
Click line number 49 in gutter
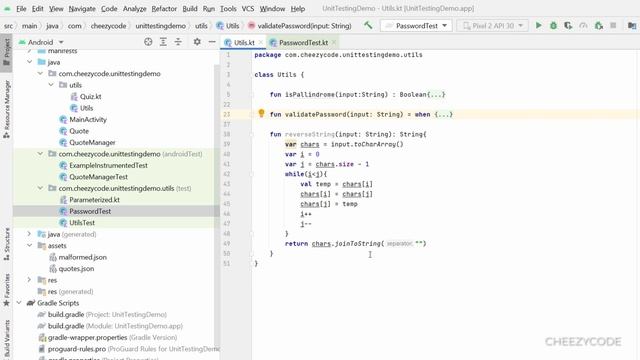click(227, 244)
